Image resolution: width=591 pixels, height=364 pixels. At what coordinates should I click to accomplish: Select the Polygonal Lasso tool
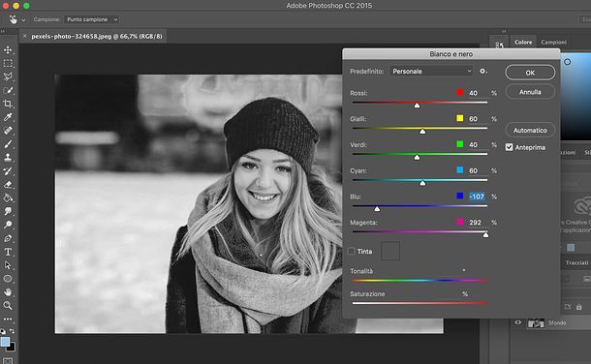tap(8, 76)
